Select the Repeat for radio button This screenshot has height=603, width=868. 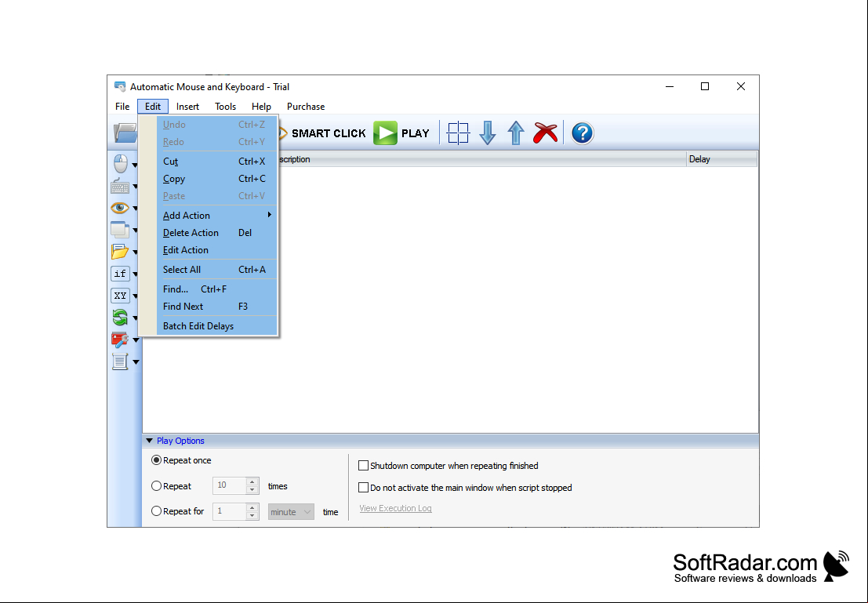(156, 511)
